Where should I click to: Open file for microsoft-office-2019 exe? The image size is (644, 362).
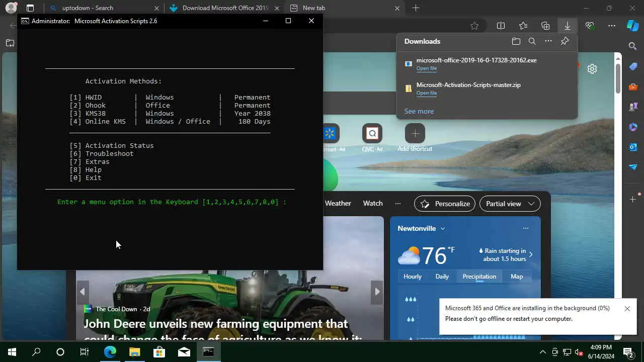(x=427, y=68)
